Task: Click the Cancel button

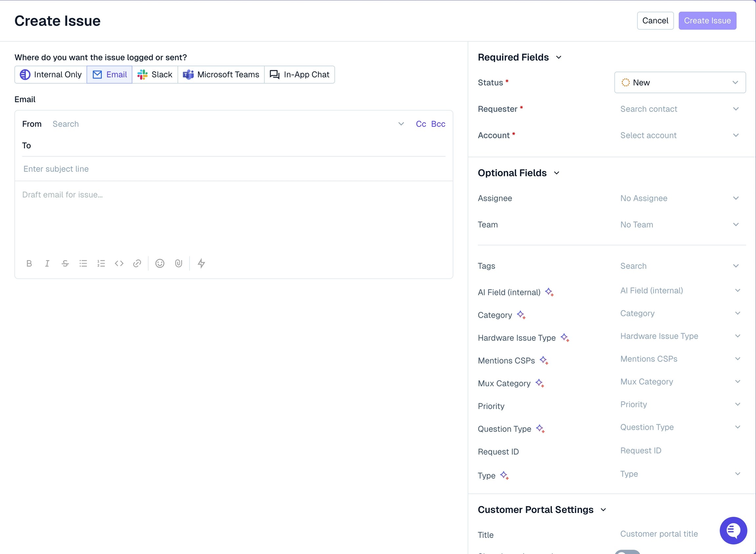Action: pyautogui.click(x=655, y=21)
